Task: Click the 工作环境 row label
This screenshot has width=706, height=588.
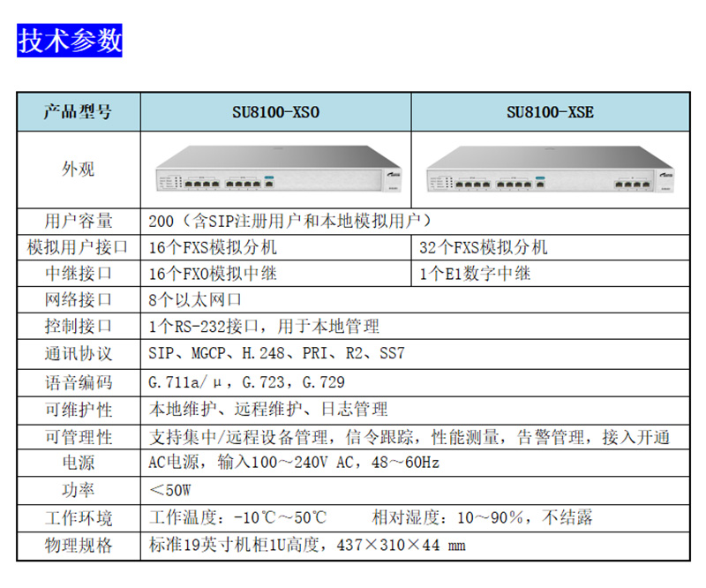Action: click(79, 518)
